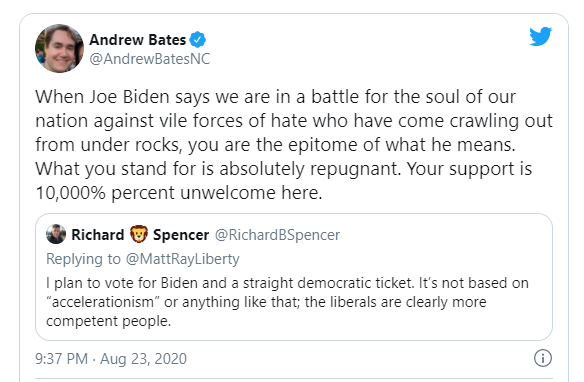Click the 9:37 PM timestamp

61,359
